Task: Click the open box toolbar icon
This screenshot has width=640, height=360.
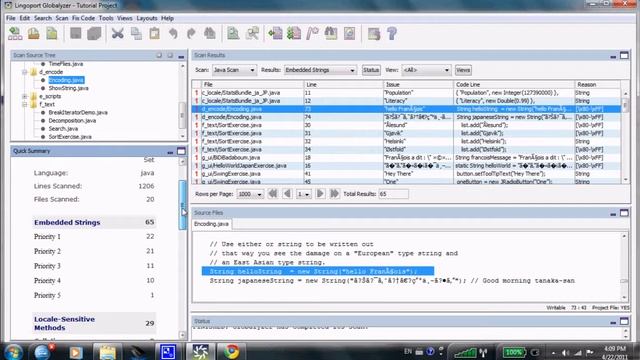Action: (x=33, y=33)
